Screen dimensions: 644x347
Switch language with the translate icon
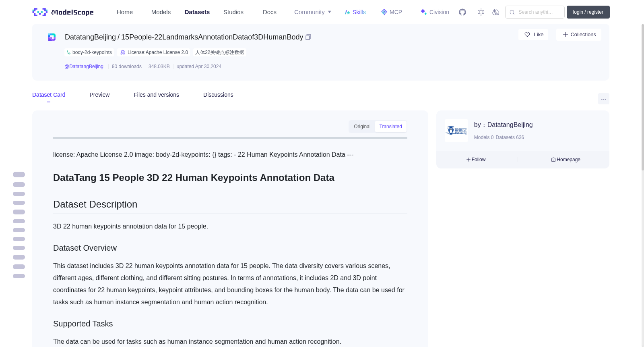click(x=495, y=12)
